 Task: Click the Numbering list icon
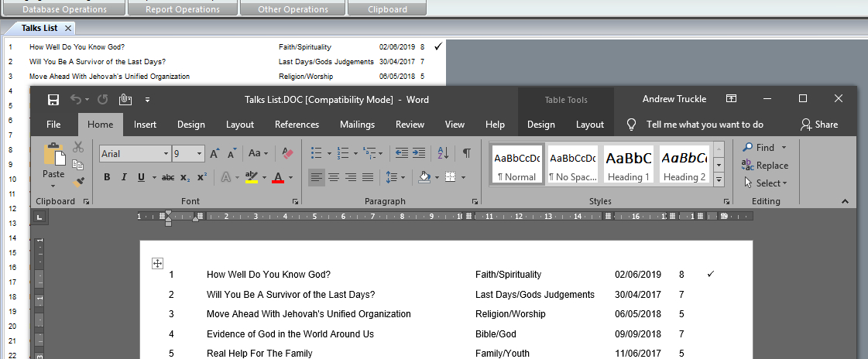pyautogui.click(x=343, y=153)
